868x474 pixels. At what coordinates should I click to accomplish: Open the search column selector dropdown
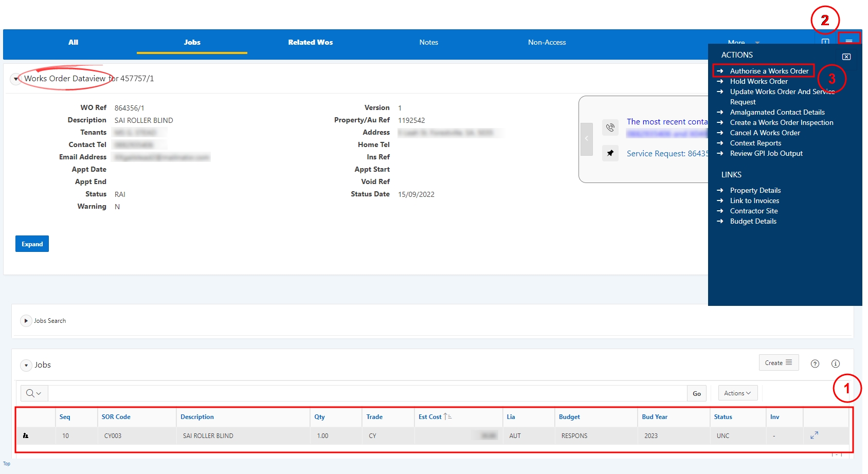pyautogui.click(x=34, y=393)
